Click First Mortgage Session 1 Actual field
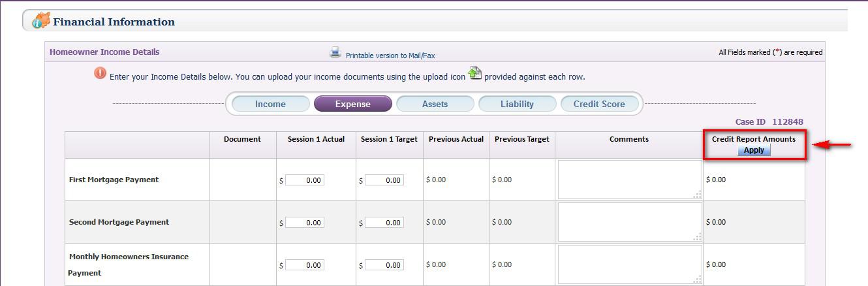 [305, 180]
